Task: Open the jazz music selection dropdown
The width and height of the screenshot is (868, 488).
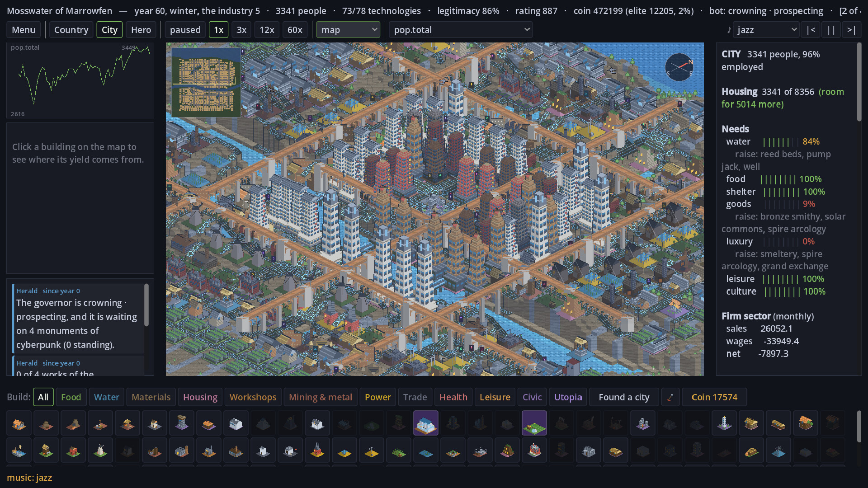Action: point(766,30)
